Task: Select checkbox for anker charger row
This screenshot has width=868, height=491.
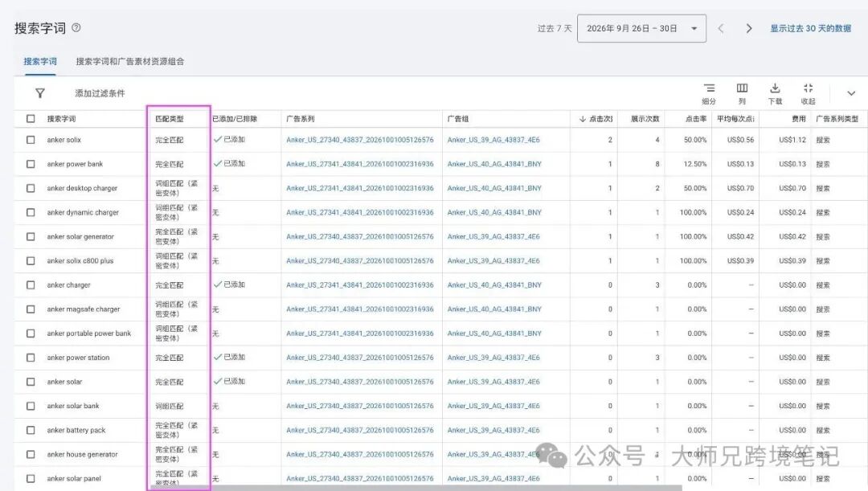Action: coord(31,285)
